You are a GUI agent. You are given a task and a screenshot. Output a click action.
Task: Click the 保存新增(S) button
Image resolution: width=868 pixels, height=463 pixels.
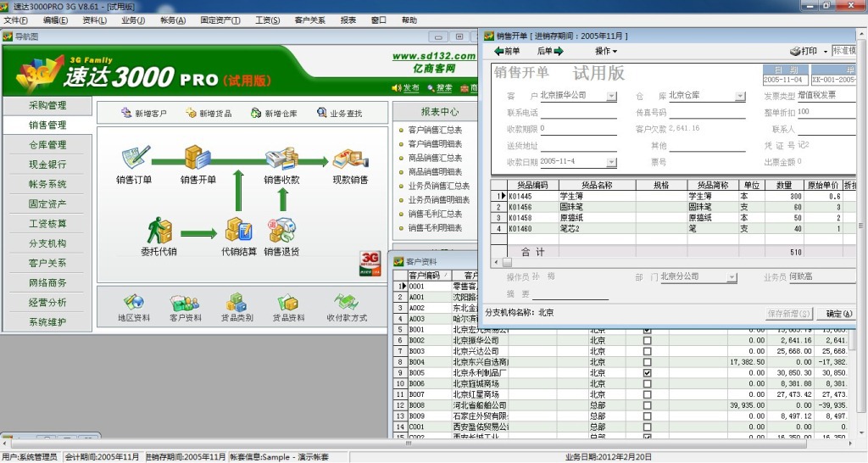[x=789, y=314]
